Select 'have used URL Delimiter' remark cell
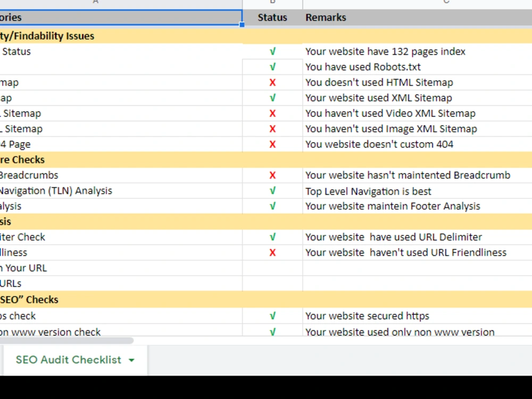 pos(417,237)
